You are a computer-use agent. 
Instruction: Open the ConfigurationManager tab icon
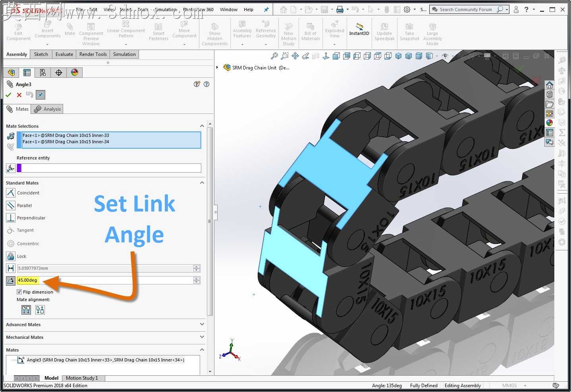(x=43, y=73)
